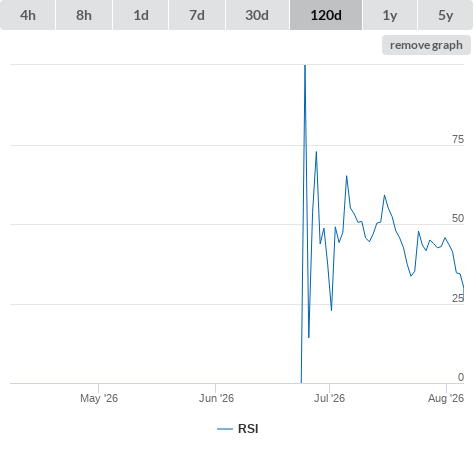Click the 25 y-axis value label
Screen dimensions: 474x455
pos(458,298)
